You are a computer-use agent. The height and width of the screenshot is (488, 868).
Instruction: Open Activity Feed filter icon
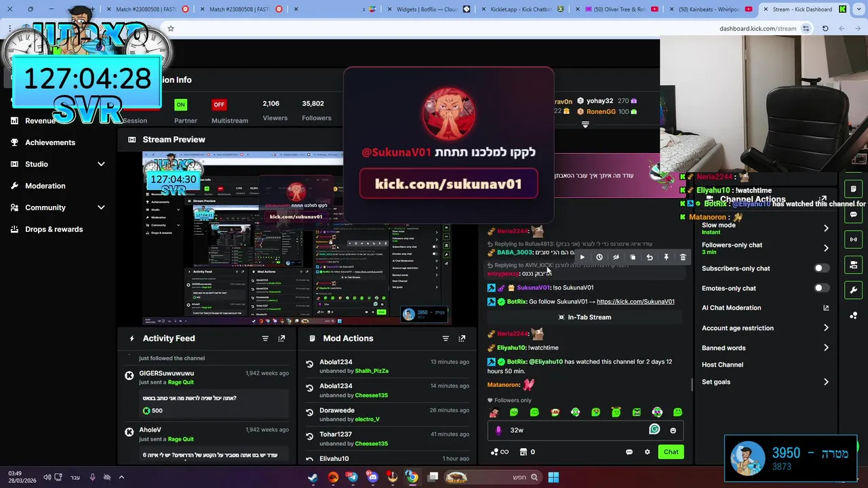click(265, 338)
